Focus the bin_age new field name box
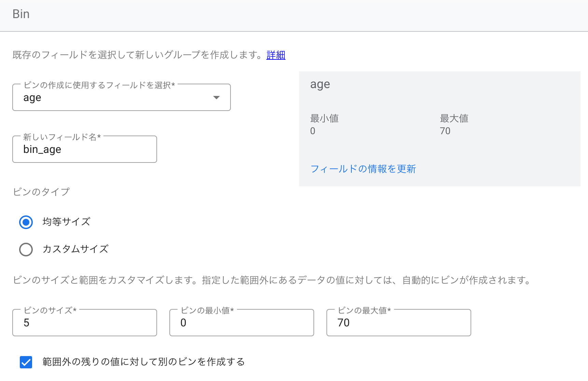The width and height of the screenshot is (588, 381). 84,150
